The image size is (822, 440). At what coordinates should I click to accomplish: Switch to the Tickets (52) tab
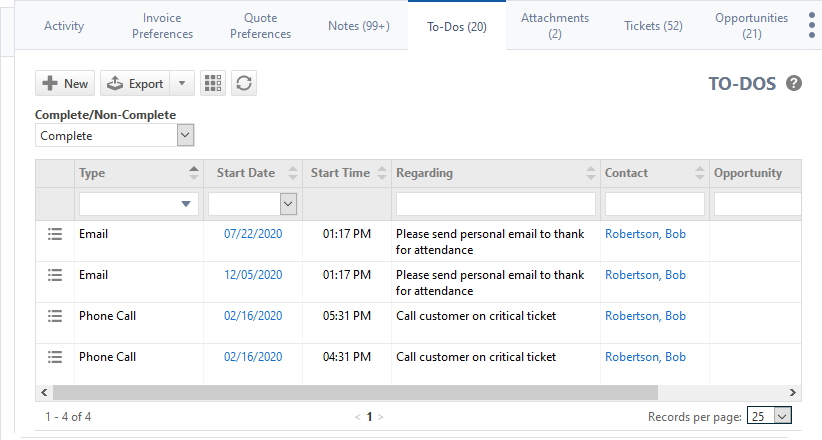pyautogui.click(x=653, y=26)
